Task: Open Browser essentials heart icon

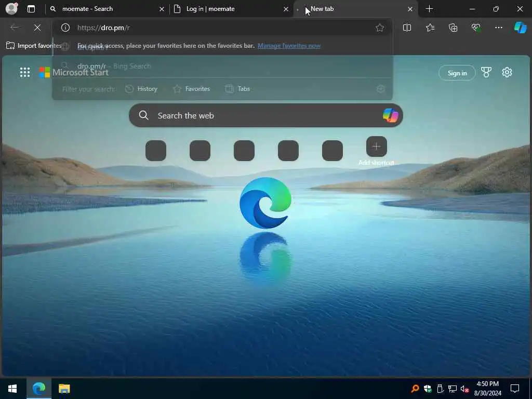Action: pos(476,28)
